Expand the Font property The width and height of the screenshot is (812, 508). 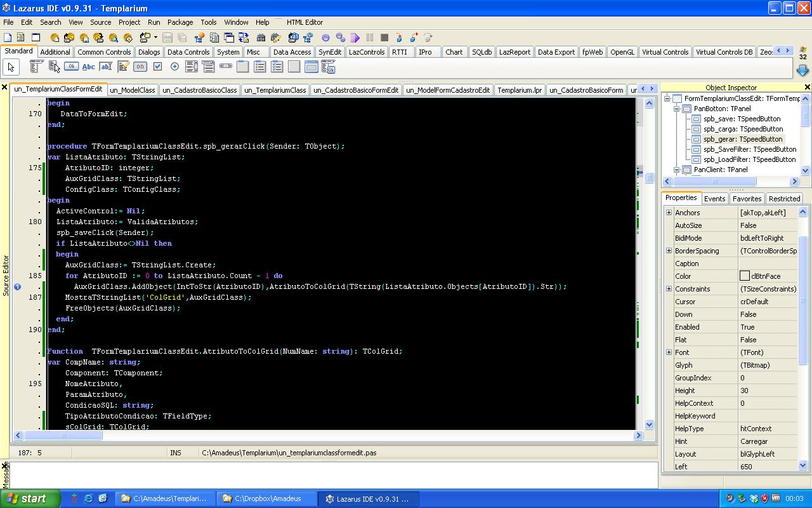point(669,352)
